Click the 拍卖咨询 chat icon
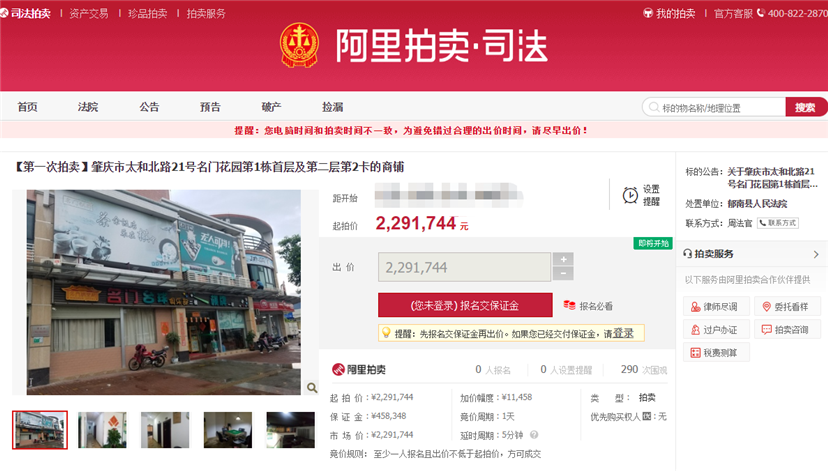828x471 pixels. (x=767, y=330)
